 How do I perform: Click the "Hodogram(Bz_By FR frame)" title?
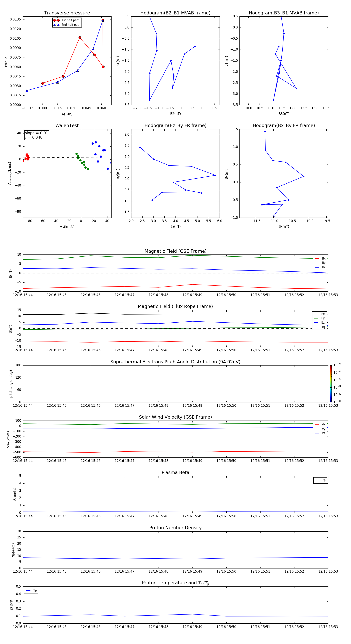[x=175, y=125]
